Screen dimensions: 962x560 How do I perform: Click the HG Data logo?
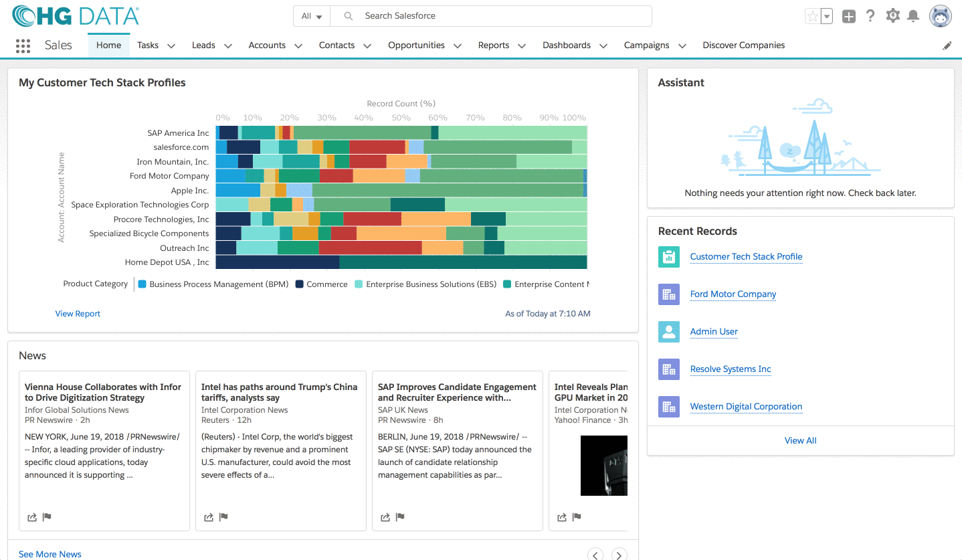[76, 16]
